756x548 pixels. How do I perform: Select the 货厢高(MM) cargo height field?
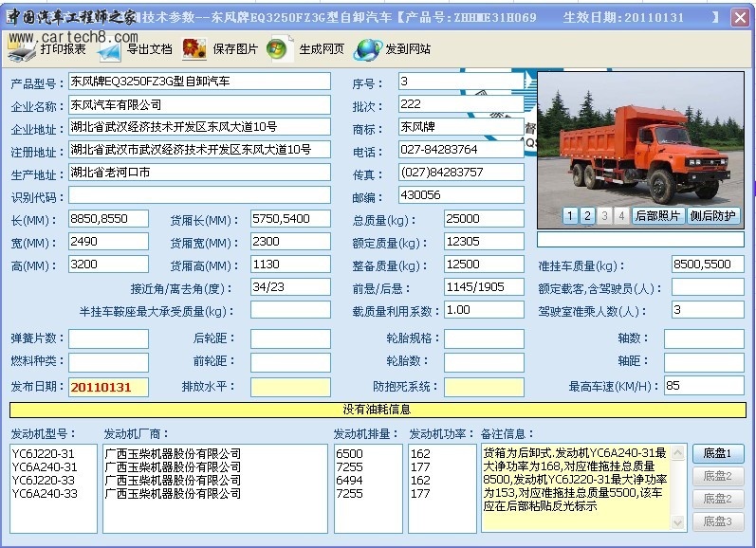tap(290, 265)
